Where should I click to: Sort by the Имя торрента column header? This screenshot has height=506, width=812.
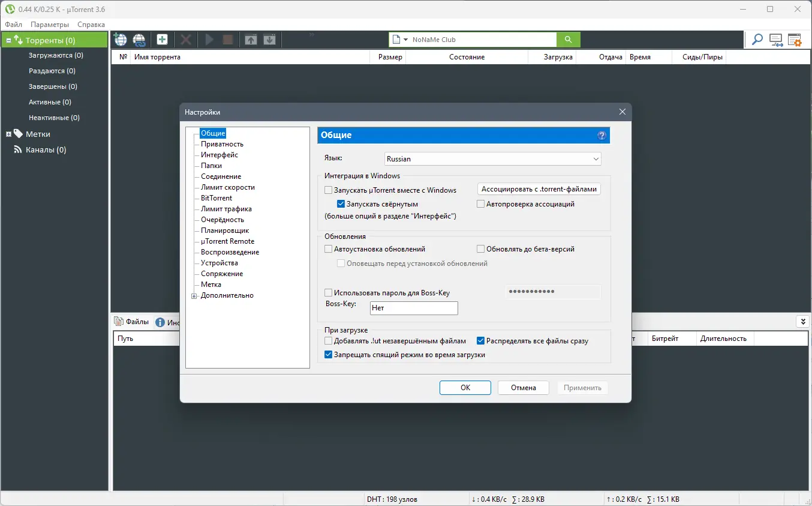tap(250, 57)
